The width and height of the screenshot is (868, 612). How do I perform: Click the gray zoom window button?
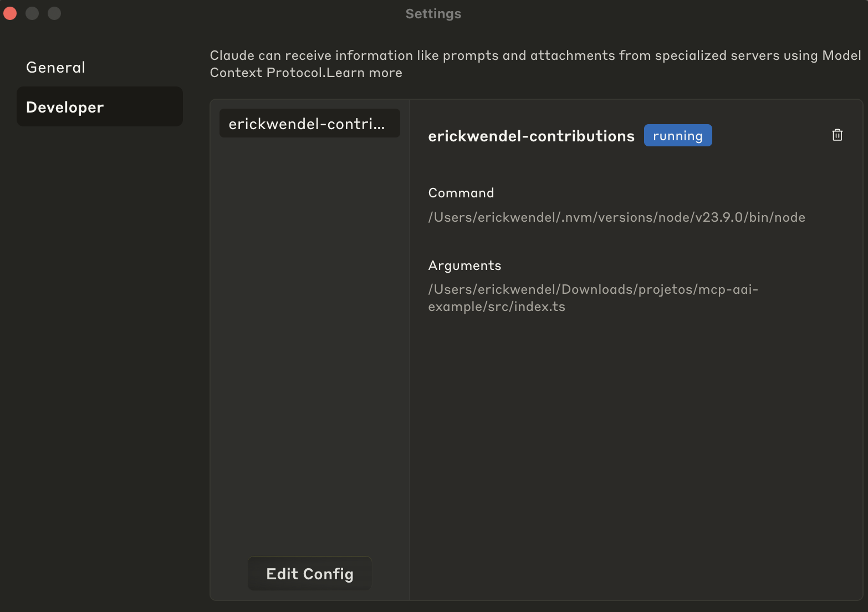[54, 13]
